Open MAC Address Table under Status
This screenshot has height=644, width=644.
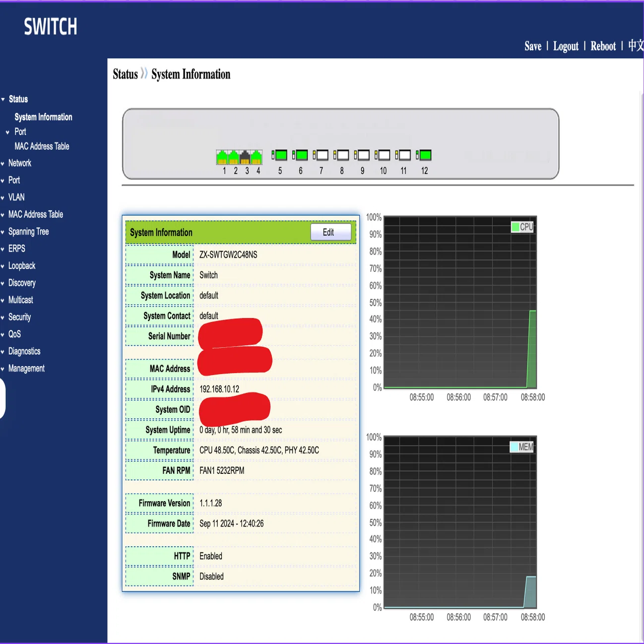(42, 146)
